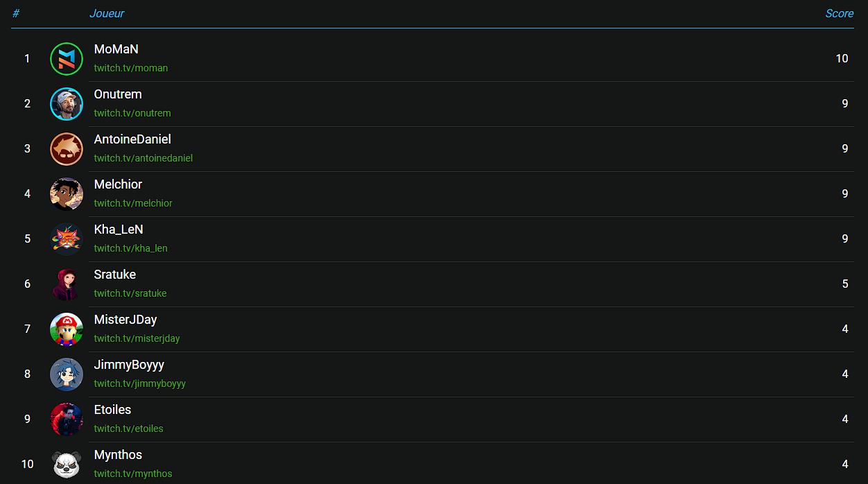868x484 pixels.
Task: Click the Joueur column header
Action: pyautogui.click(x=107, y=13)
